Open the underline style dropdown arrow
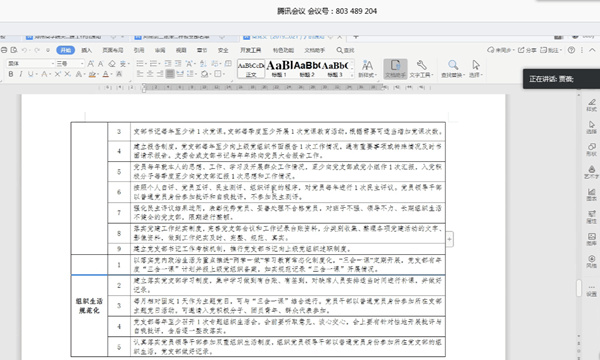 pos(36,74)
